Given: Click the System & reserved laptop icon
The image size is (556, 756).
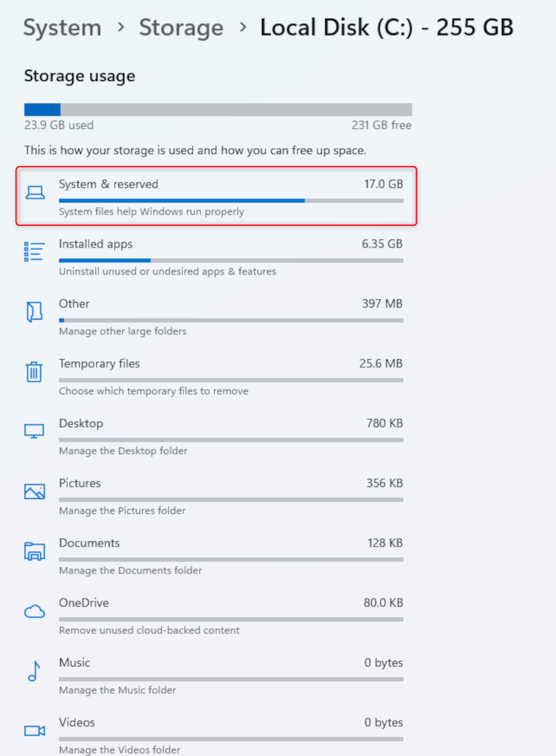Looking at the screenshot, I should [x=35, y=193].
